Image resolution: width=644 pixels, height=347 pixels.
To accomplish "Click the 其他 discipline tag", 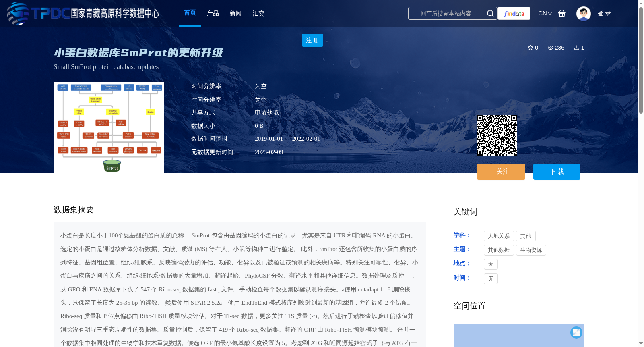I will (x=526, y=236).
